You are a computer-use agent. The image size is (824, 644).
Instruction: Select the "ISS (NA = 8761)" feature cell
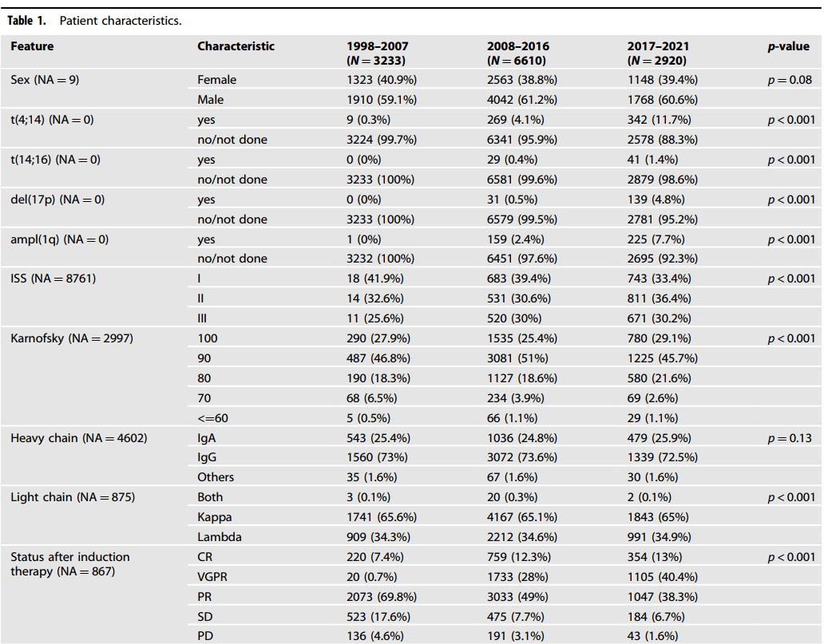point(55,279)
